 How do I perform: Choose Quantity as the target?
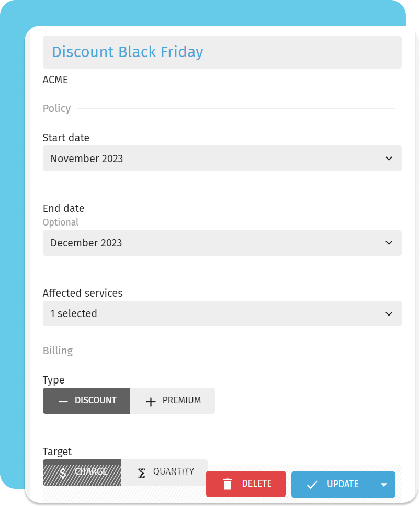(165, 472)
